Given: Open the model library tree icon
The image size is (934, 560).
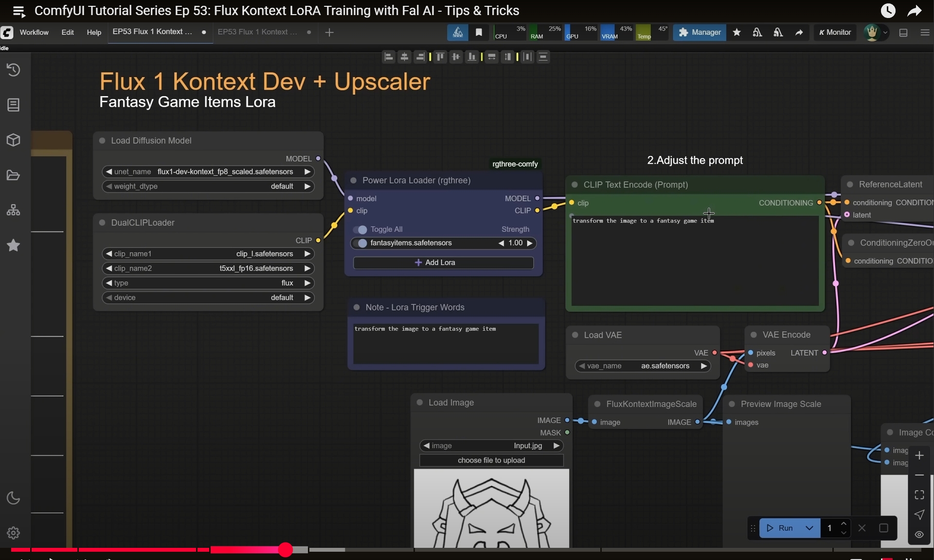Looking at the screenshot, I should 13,210.
